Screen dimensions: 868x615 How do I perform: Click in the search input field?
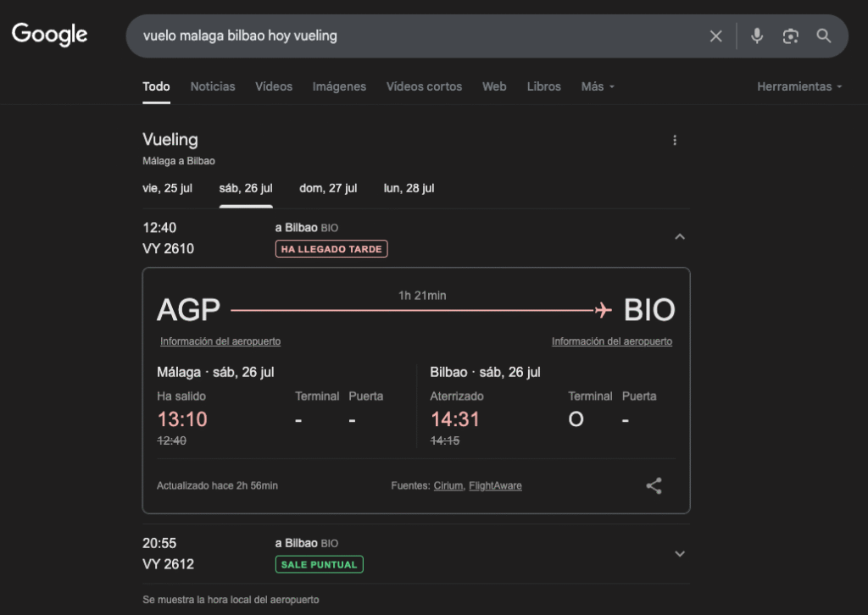click(x=420, y=36)
